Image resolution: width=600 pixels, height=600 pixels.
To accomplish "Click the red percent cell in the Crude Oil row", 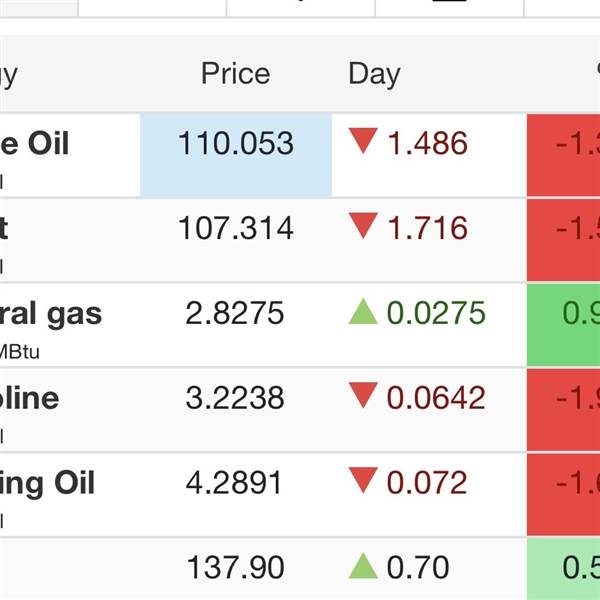I will click(x=564, y=155).
